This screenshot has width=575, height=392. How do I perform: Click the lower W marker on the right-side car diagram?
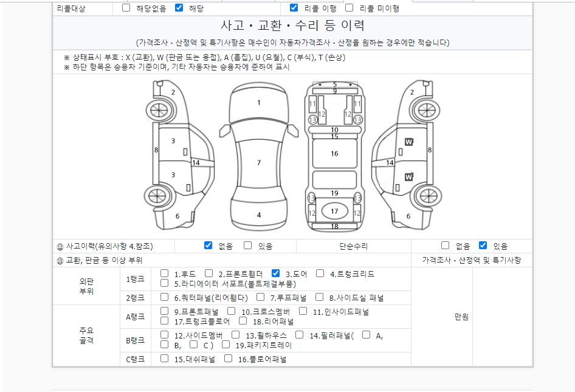tap(409, 177)
